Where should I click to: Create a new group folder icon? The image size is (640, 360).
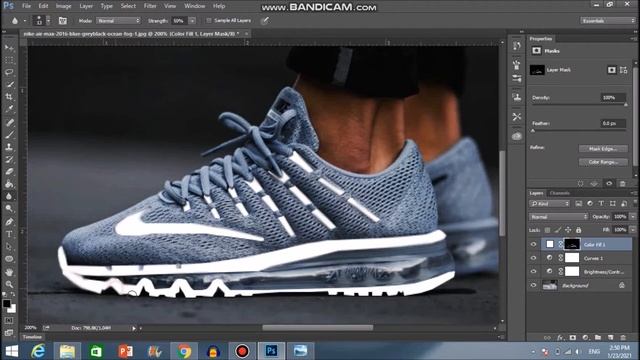[598, 338]
